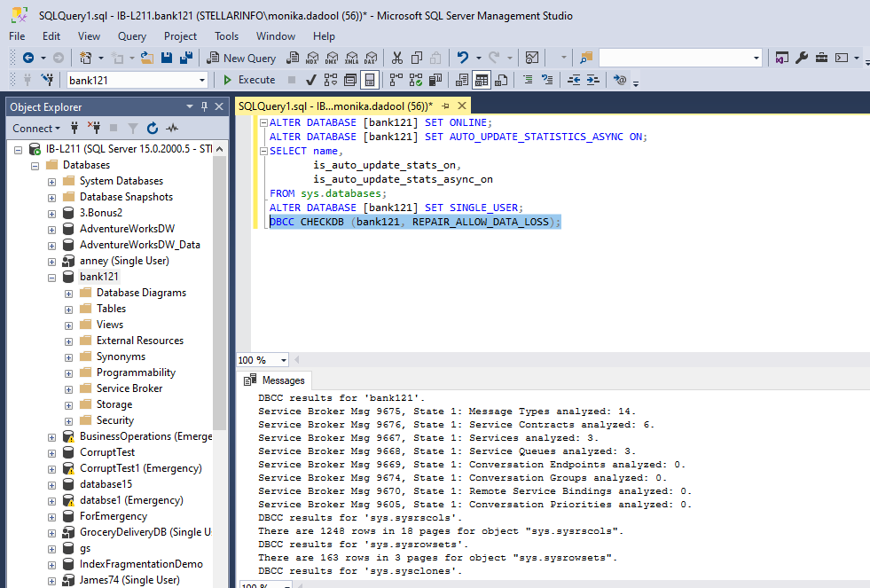The height and width of the screenshot is (588, 870).
Task: Open the Query menu
Action: (131, 36)
